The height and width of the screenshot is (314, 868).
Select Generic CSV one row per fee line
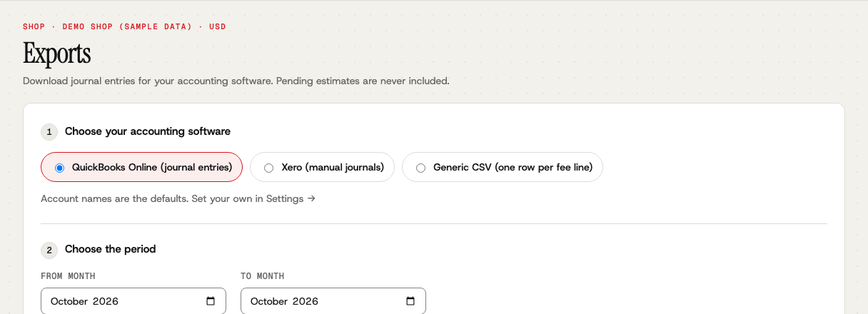(x=503, y=167)
